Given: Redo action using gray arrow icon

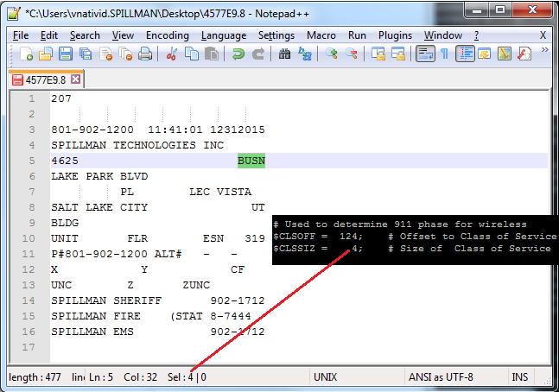Looking at the screenshot, I should (x=258, y=54).
